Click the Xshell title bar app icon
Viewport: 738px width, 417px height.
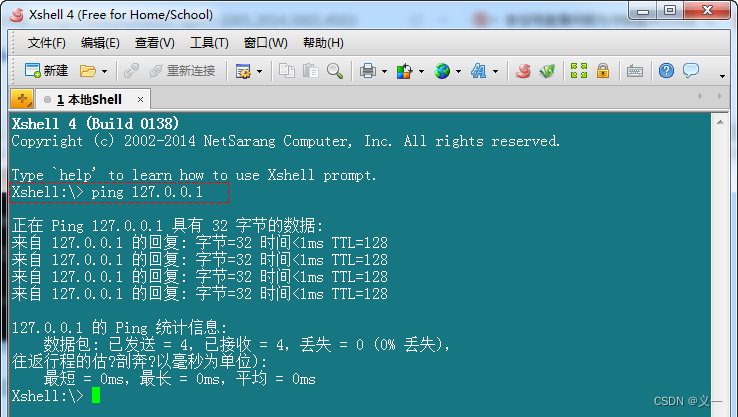click(17, 15)
